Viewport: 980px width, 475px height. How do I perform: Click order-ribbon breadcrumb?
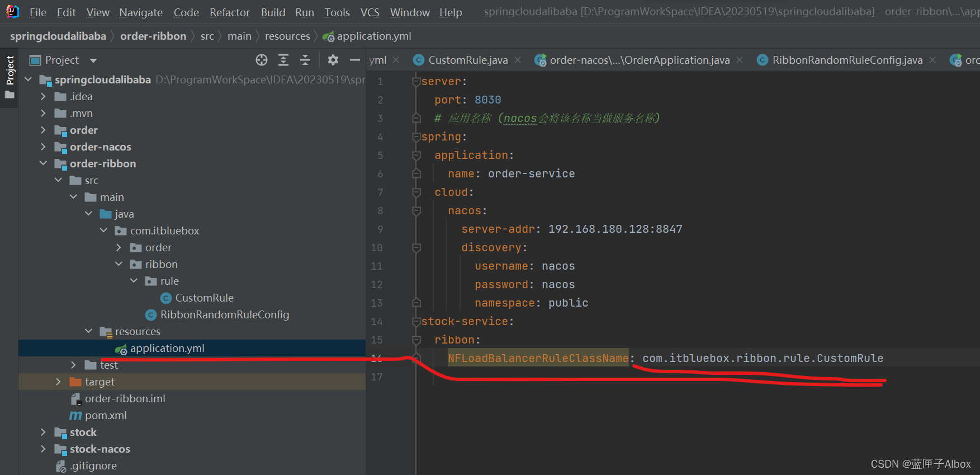153,36
